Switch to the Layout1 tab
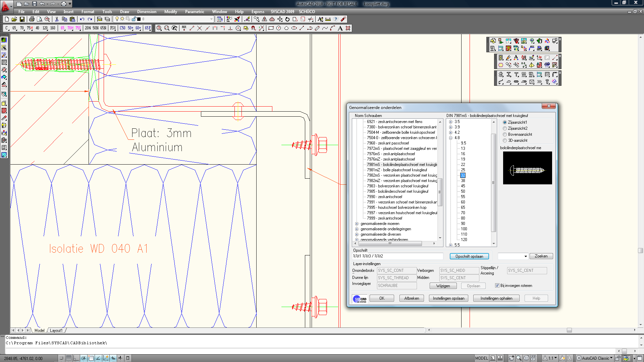644x362 pixels. 56,330
